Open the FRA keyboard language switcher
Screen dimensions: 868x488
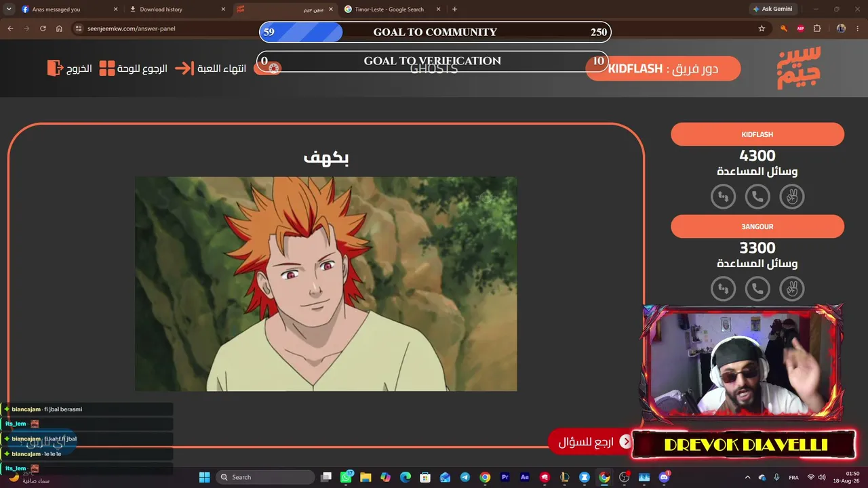[x=793, y=477]
